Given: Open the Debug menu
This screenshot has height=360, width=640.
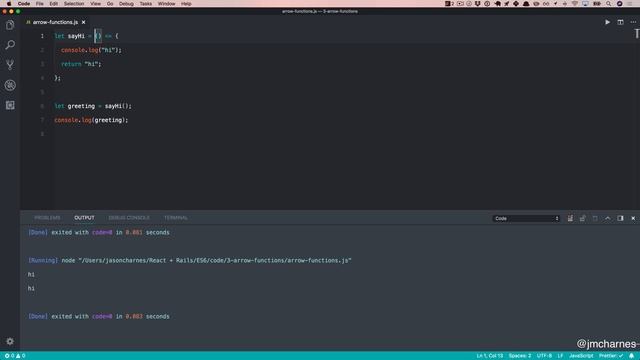Looking at the screenshot, I should [126, 4].
